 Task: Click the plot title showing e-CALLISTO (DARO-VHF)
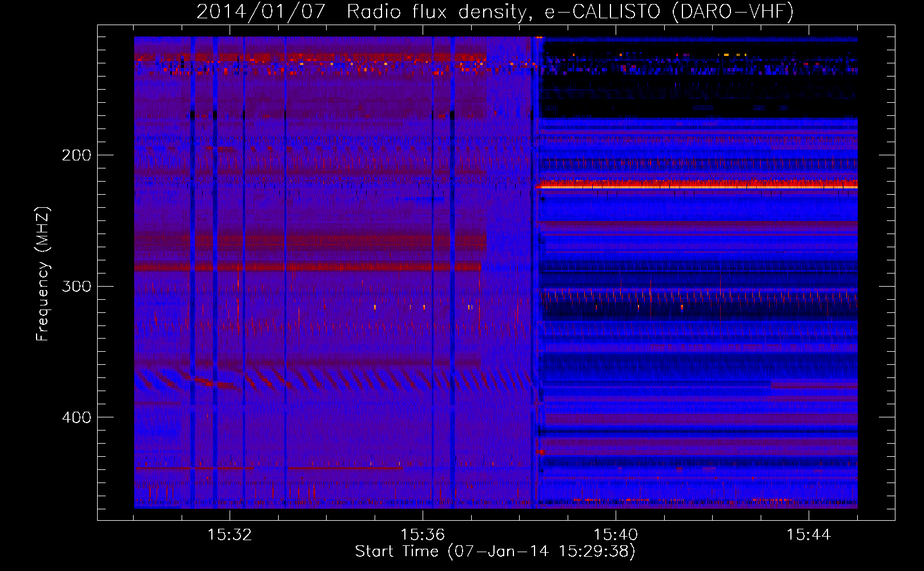[495, 11]
